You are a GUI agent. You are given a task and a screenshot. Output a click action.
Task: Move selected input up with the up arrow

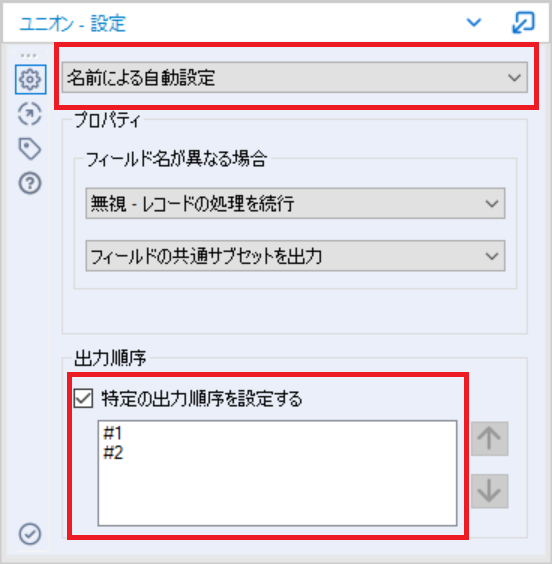[489, 439]
